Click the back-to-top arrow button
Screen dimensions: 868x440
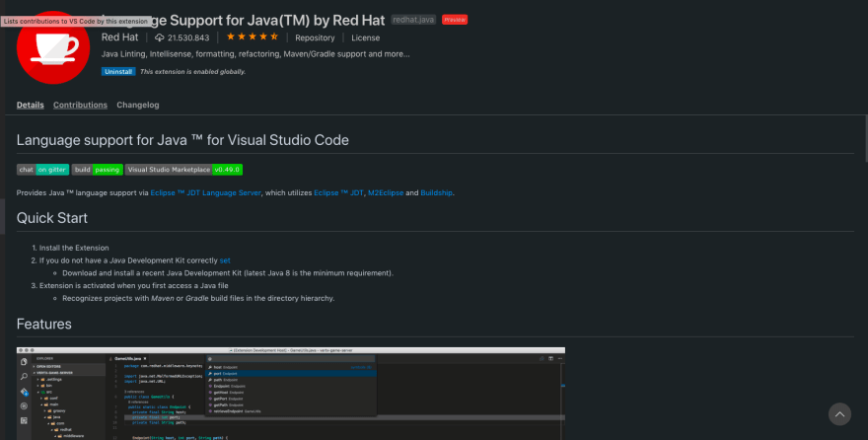[839, 414]
